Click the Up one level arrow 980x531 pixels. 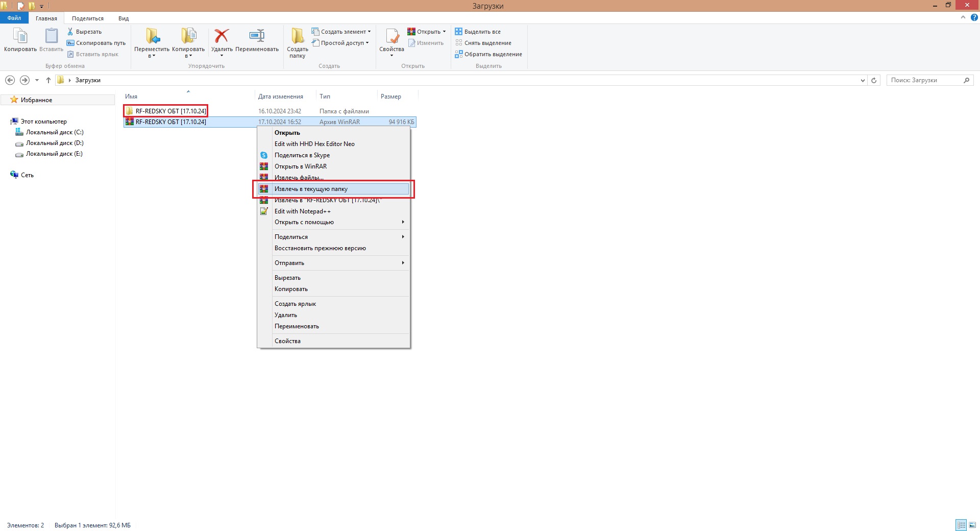pos(48,80)
